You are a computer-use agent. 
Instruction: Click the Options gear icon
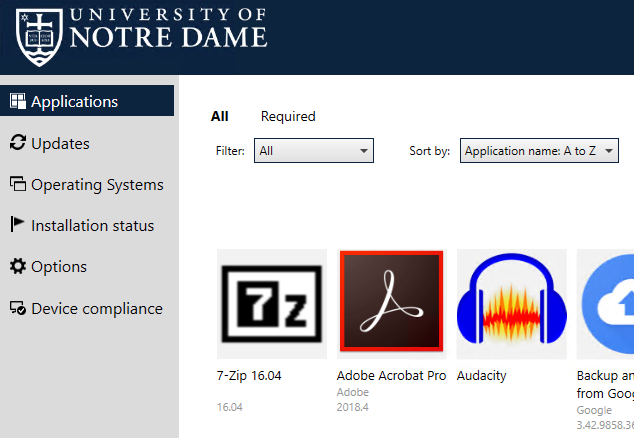pos(17,267)
